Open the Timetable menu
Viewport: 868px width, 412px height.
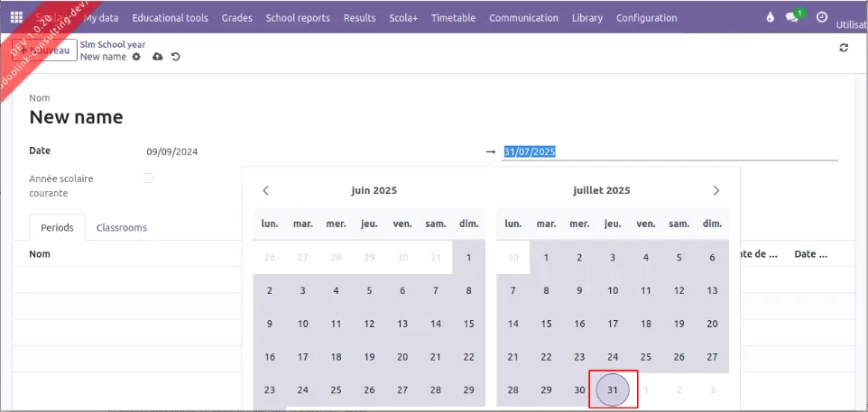coord(453,18)
